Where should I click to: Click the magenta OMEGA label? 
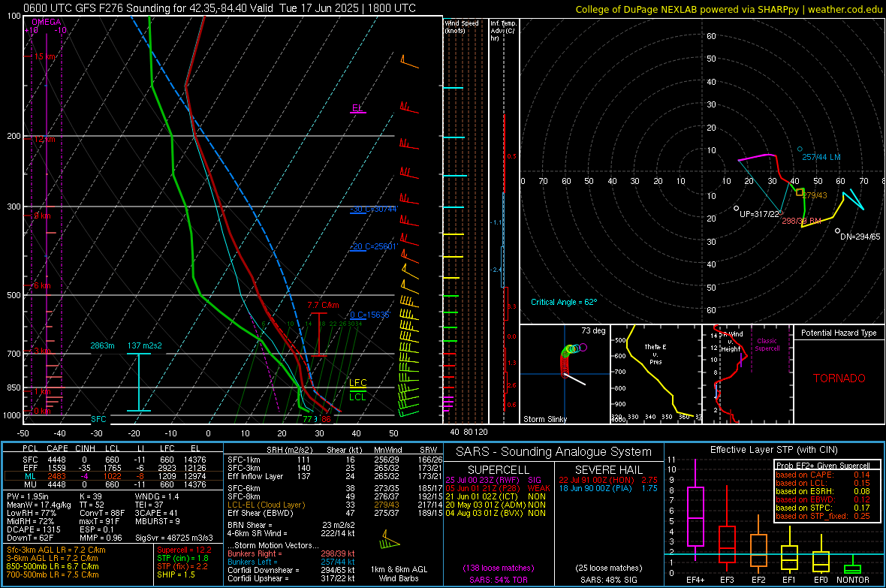point(47,22)
